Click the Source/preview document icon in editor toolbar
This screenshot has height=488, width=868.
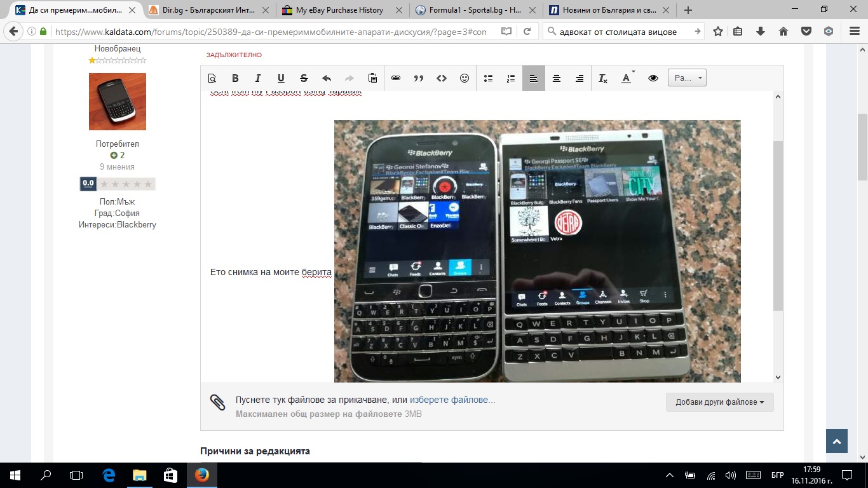pos(212,78)
